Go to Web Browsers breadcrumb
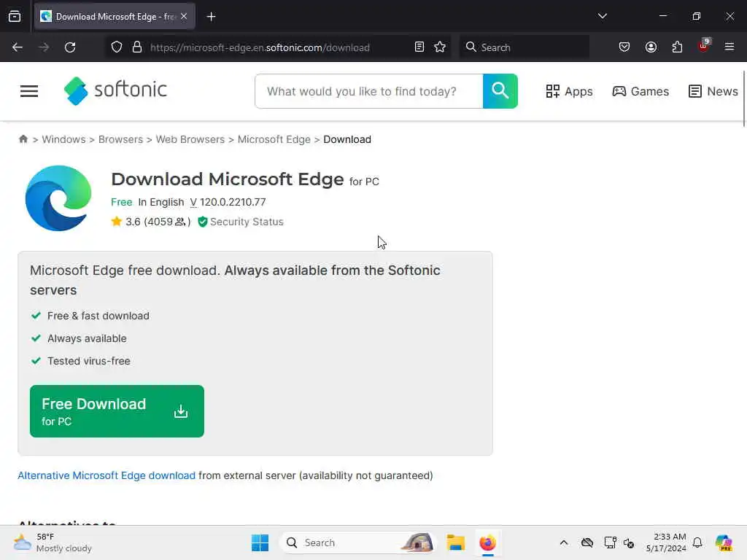The image size is (747, 560). [x=190, y=139]
